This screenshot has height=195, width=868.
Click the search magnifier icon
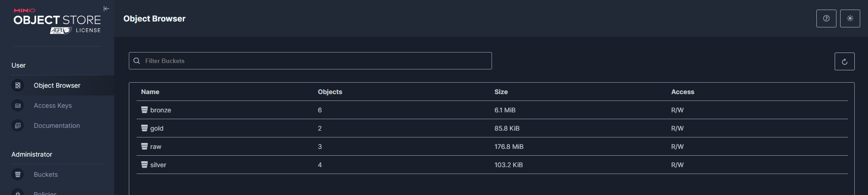point(137,61)
